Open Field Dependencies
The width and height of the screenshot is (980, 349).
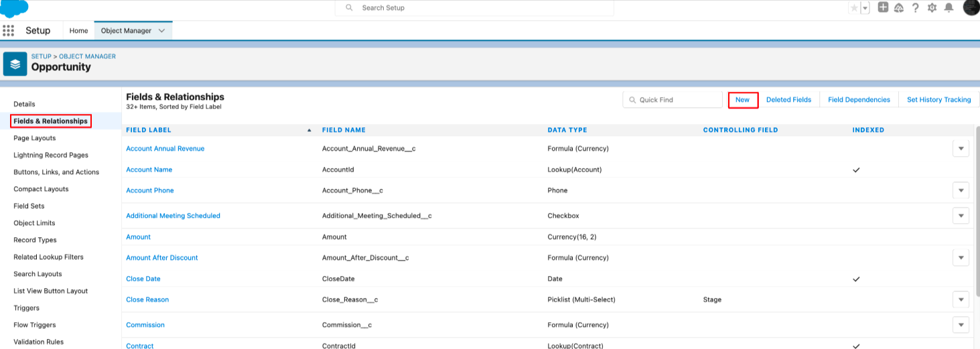pos(859,100)
